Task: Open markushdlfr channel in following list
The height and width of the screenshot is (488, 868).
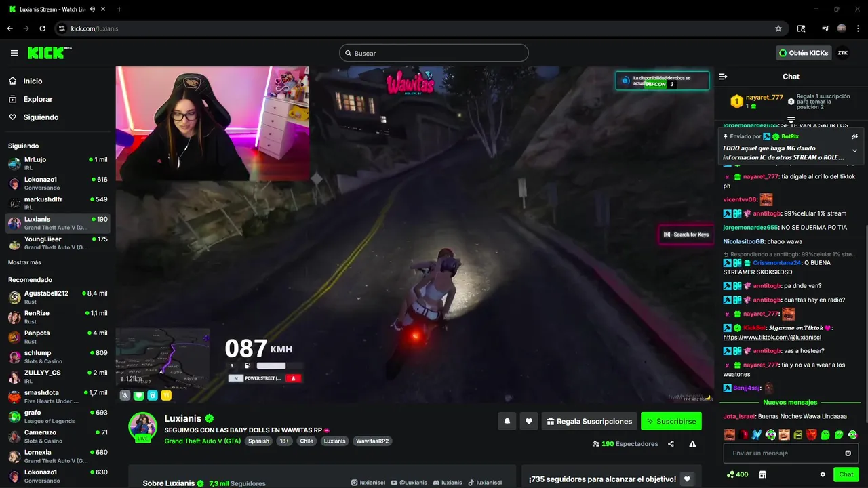Action: 58,203
